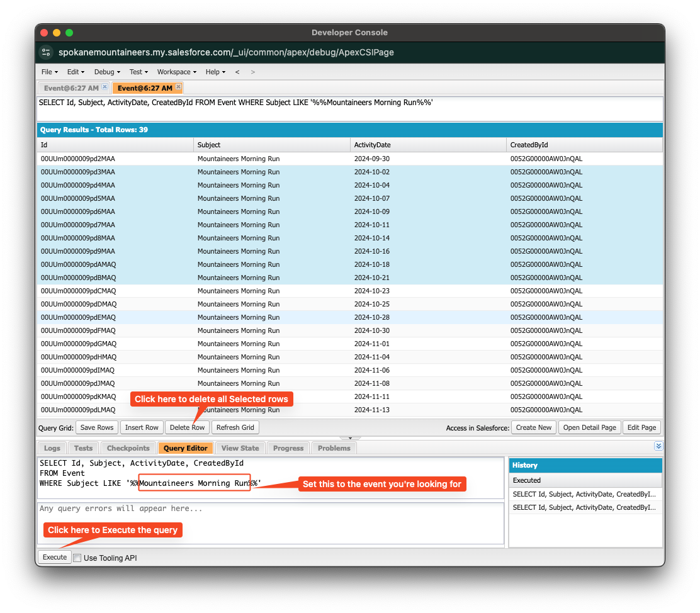Expand the Debug dropdown menu
Viewport: 700px width, 613px height.
coord(107,72)
